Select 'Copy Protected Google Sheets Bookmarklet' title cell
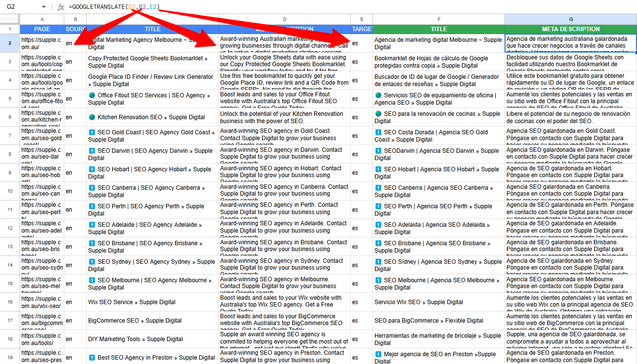 152,62
